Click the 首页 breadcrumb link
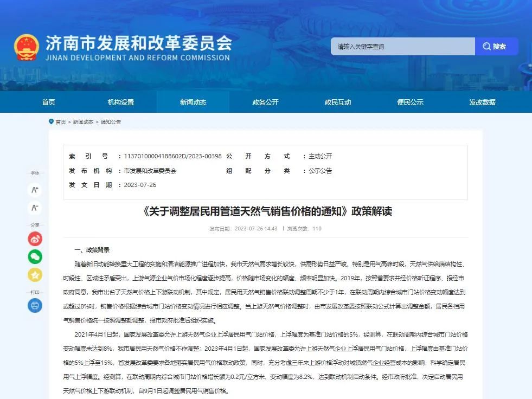Image resolution: width=532 pixels, height=399 pixels. point(60,121)
